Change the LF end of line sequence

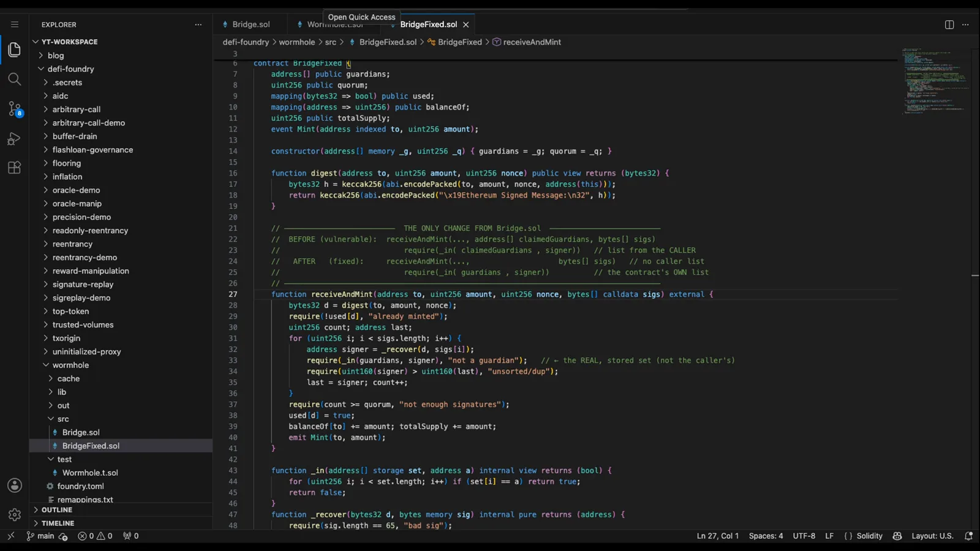pos(829,536)
